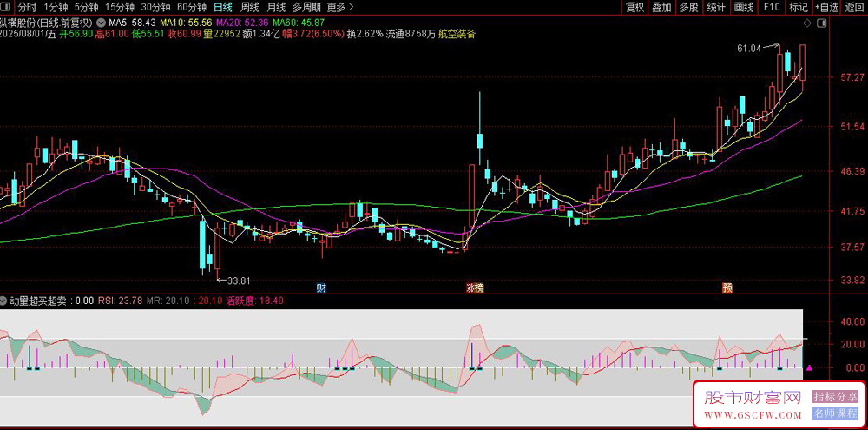Click the 活跃度: 18.40 value

[255, 301]
